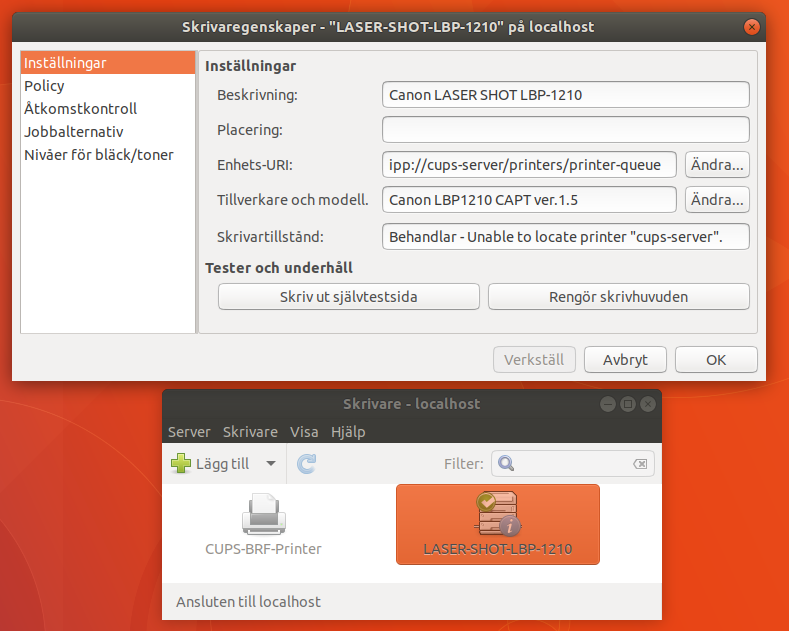Close the Skrivare - localhost window

click(x=648, y=404)
